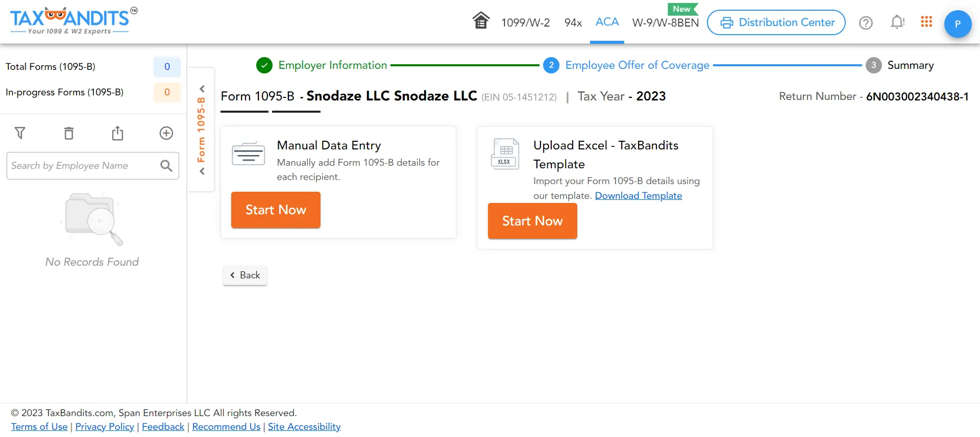This screenshot has width=980, height=437.
Task: Switch to the 1099/W-2 tab
Action: [525, 22]
